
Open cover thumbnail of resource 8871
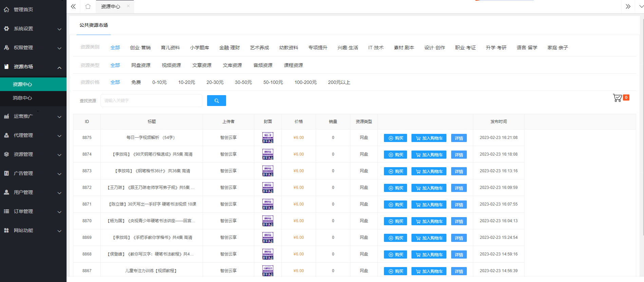(x=268, y=204)
